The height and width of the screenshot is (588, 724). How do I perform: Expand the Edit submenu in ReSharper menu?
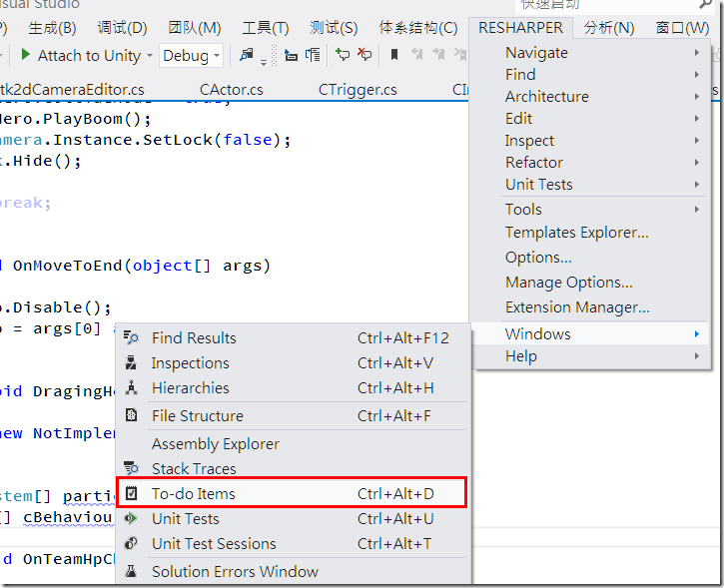(590, 119)
